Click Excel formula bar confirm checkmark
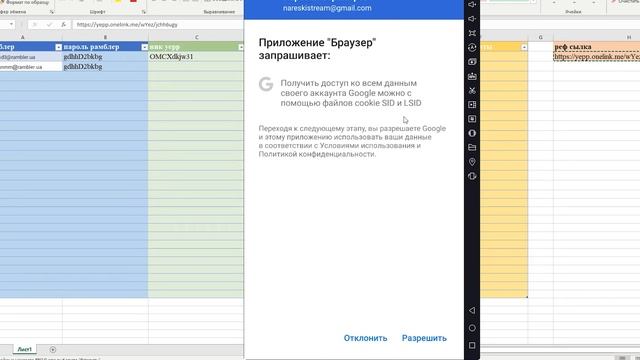The image size is (640, 360). tap(49, 24)
